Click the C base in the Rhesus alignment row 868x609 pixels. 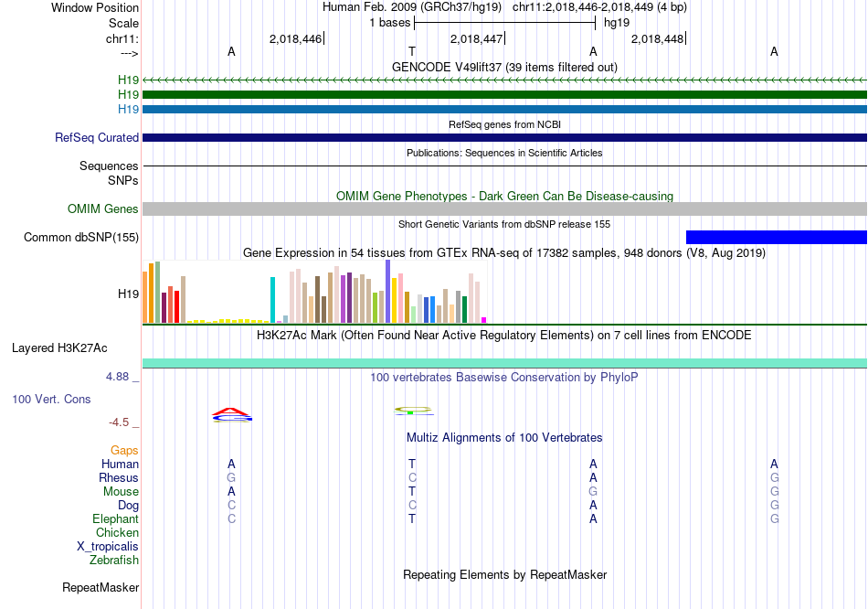[x=412, y=477]
